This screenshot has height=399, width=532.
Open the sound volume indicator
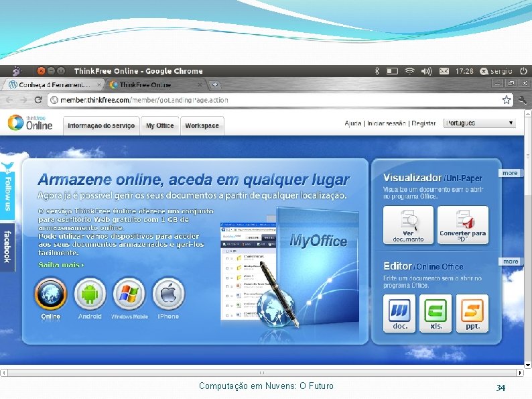click(x=426, y=71)
